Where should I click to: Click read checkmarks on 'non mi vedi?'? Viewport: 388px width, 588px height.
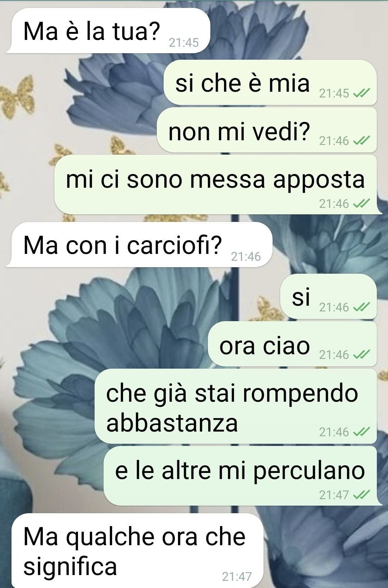(x=361, y=141)
